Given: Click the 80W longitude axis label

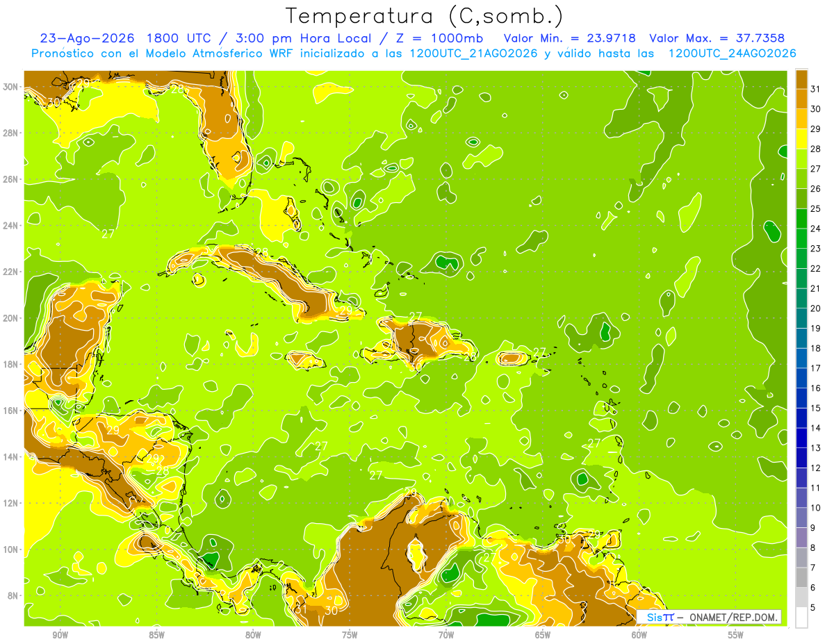Looking at the screenshot, I should point(253,635).
